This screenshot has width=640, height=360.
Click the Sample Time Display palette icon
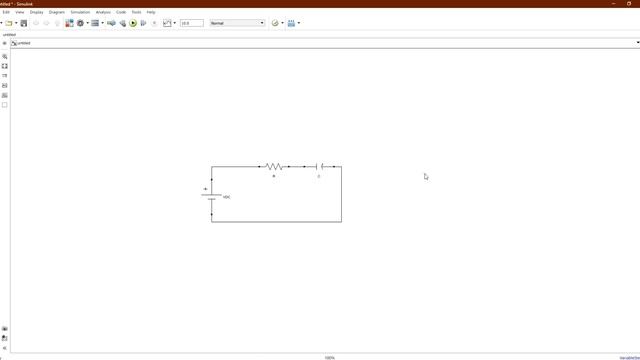(4, 76)
